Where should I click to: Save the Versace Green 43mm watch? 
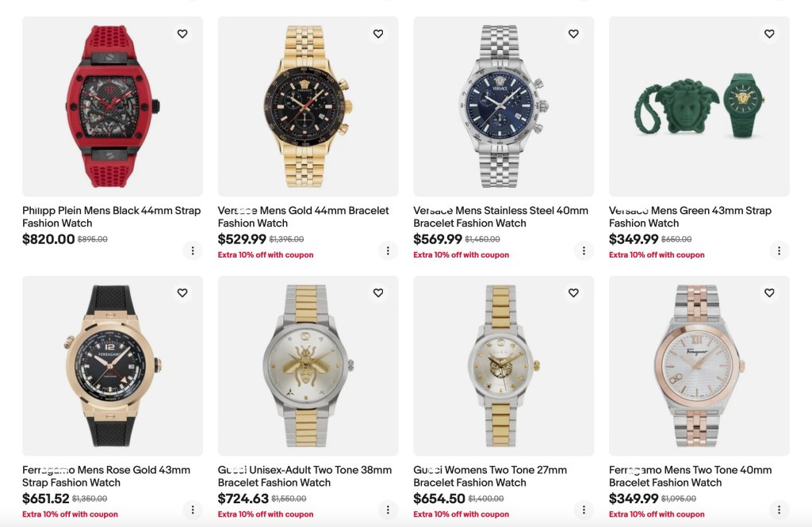769,34
